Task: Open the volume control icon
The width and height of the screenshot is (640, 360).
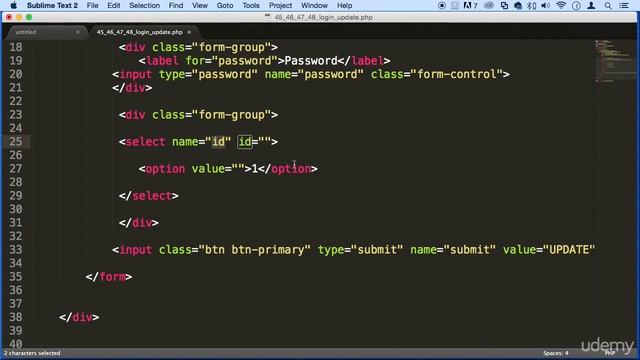Action: 545,6
